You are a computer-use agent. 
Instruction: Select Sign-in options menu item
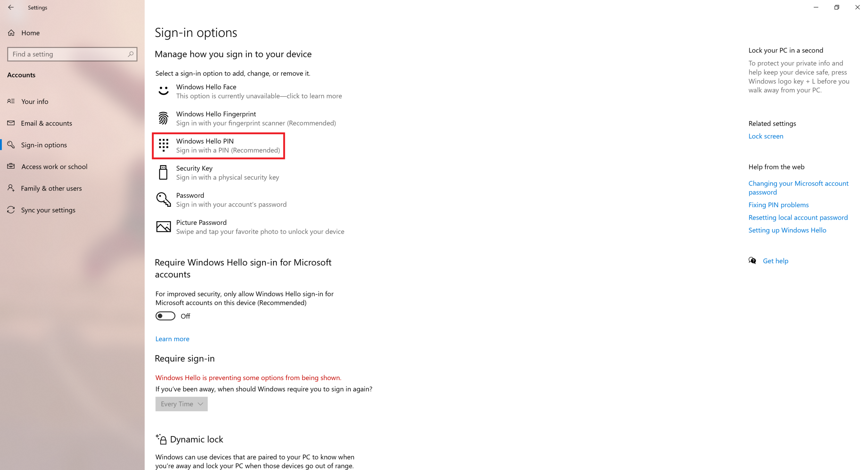point(43,145)
